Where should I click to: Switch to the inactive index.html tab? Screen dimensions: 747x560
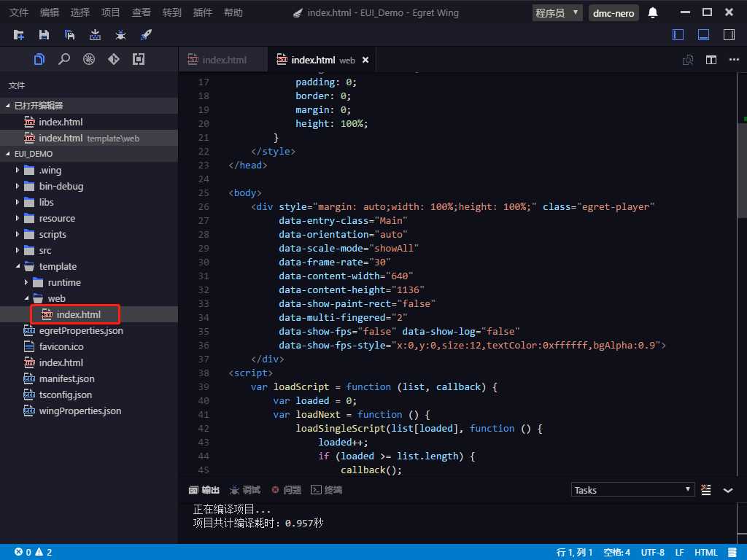tap(223, 60)
